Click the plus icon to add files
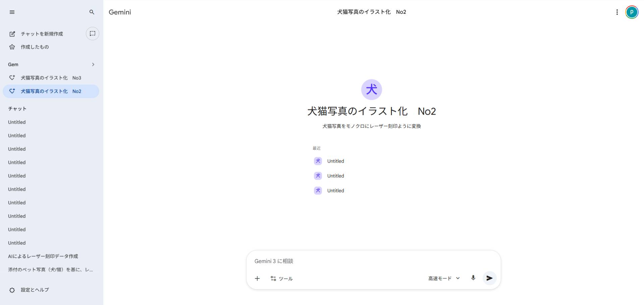This screenshot has width=644, height=305. click(x=257, y=279)
